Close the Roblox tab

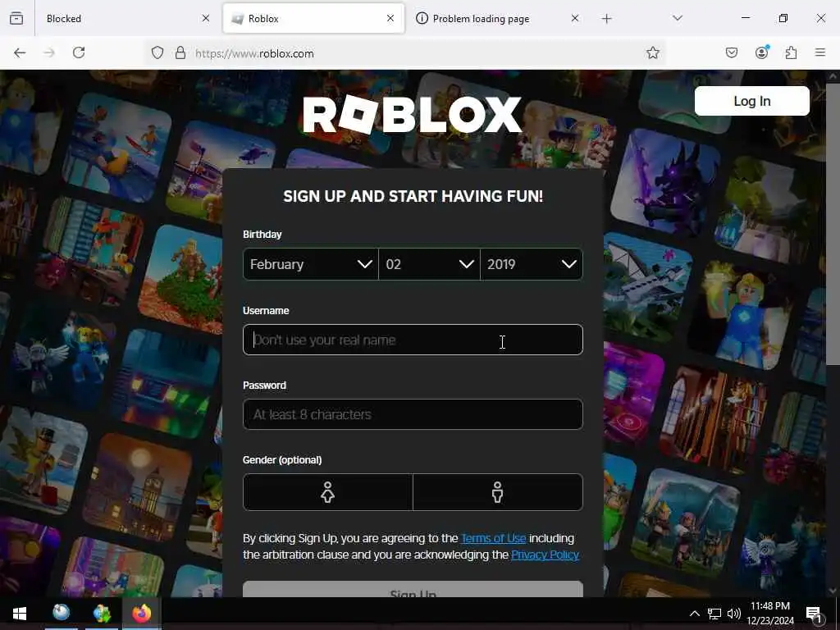390,18
